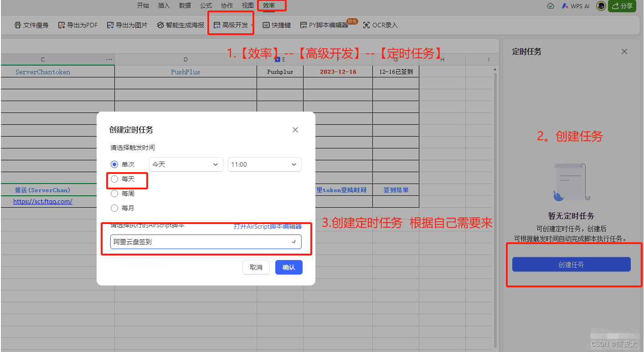Open the 阿里云盘签到 script dropdown
Image resolution: width=644 pixels, height=352 pixels.
click(206, 242)
